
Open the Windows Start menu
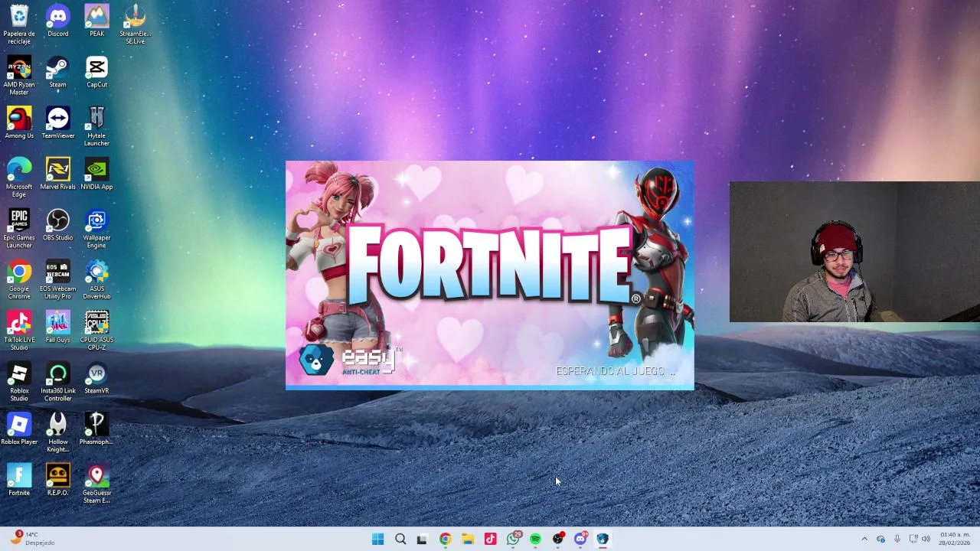(377, 539)
